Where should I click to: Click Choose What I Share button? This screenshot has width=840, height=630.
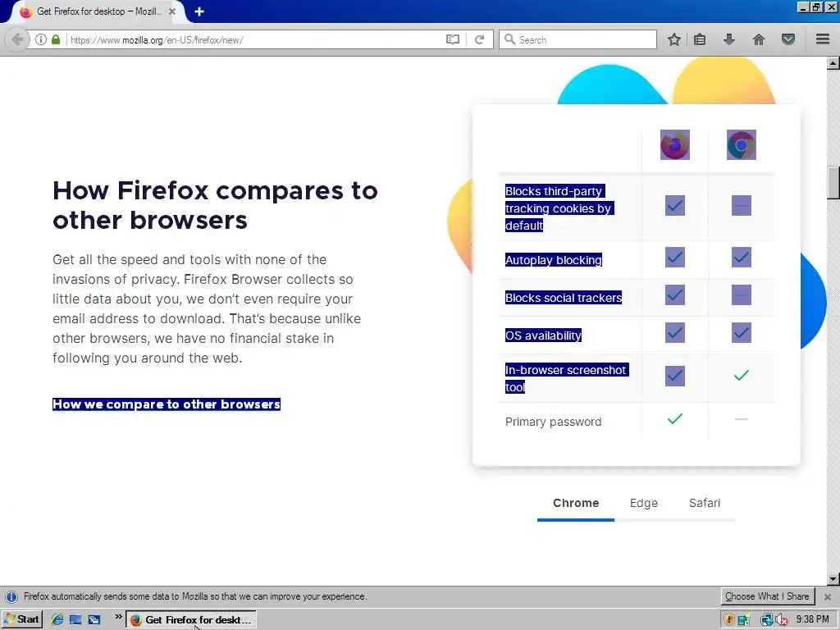click(767, 596)
